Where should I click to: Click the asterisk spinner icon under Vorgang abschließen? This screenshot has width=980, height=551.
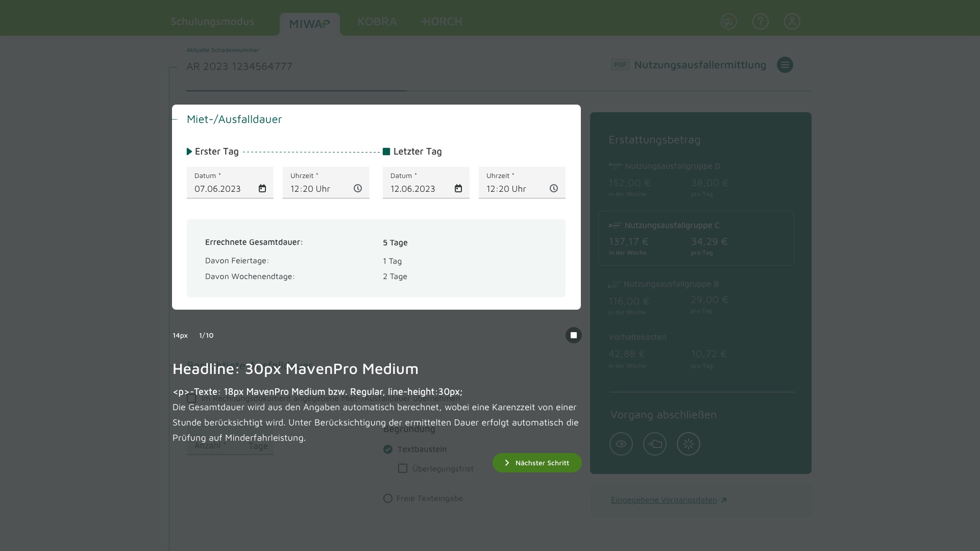point(688,444)
